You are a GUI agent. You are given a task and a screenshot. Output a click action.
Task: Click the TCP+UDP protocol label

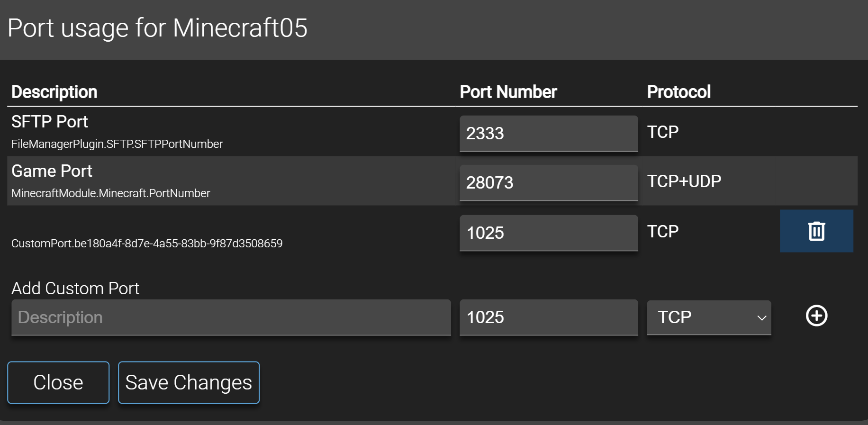684,181
